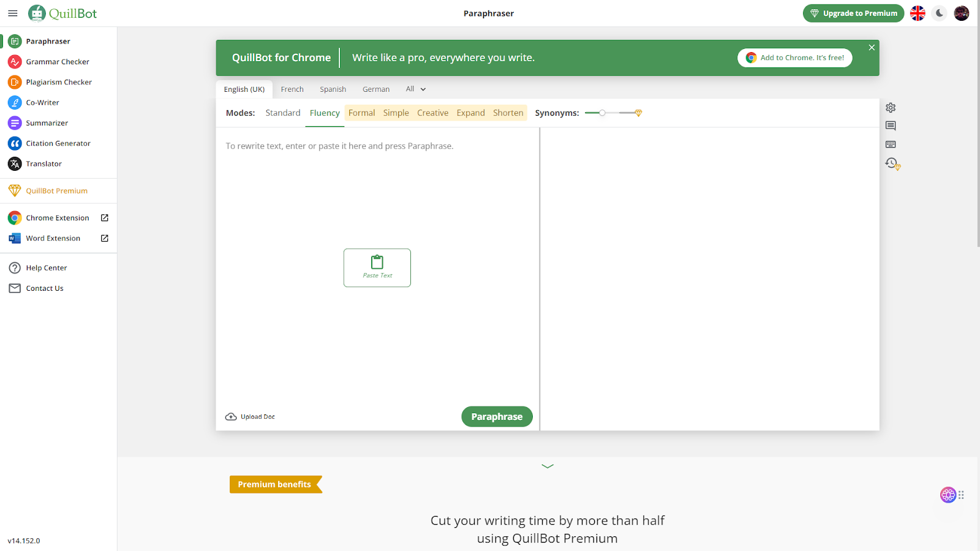This screenshot has height=551, width=980.
Task: Change language via UK flag icon
Action: (x=918, y=13)
